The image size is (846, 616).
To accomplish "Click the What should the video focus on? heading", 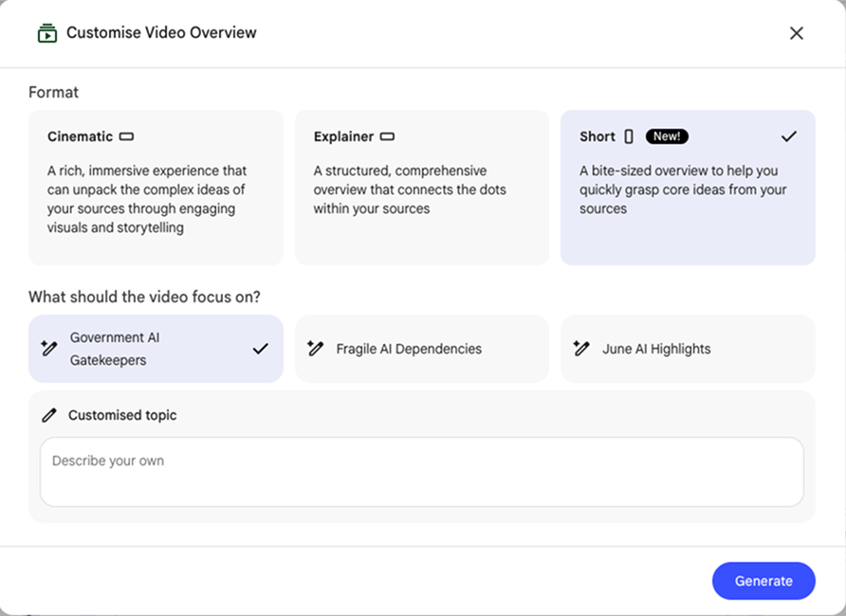I will point(144,297).
